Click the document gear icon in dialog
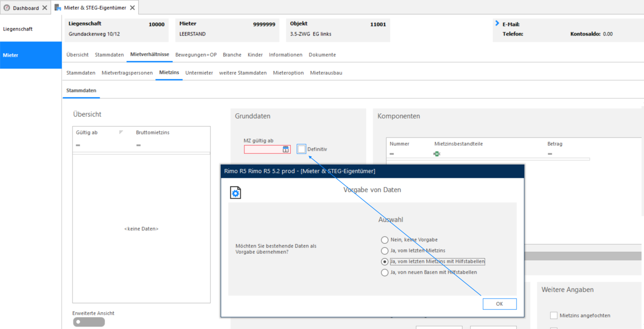This screenshot has height=329, width=644. pos(236,193)
